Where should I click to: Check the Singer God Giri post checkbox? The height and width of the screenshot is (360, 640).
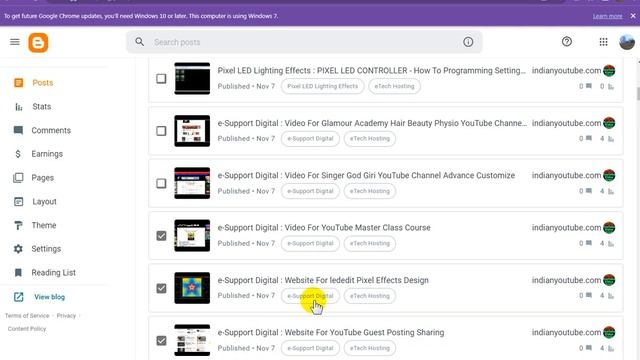(161, 183)
